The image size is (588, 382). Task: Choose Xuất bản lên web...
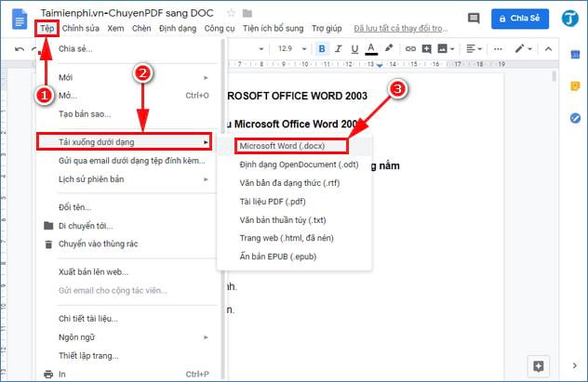(127, 272)
